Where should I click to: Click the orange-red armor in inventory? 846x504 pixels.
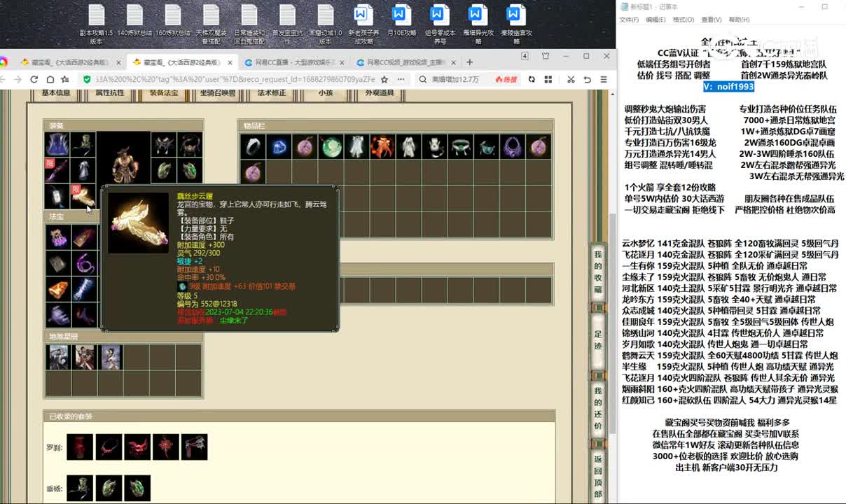click(382, 147)
